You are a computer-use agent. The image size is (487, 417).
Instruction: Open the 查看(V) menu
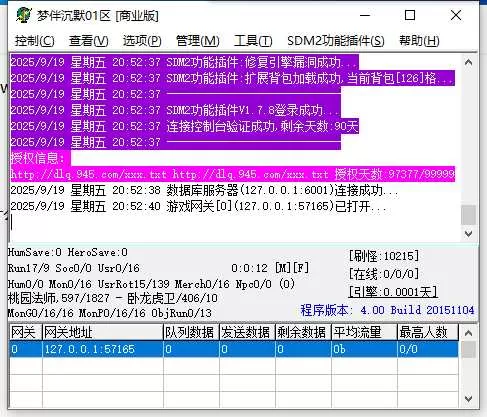click(x=88, y=41)
